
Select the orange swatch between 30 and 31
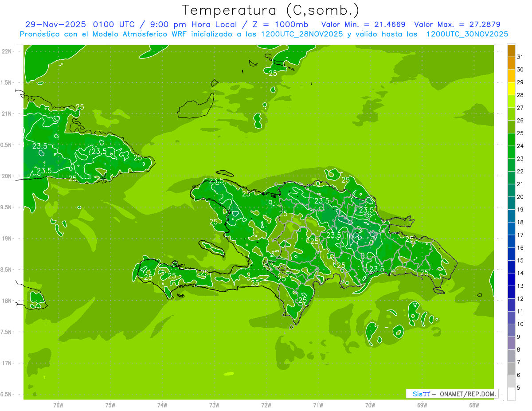tap(511, 63)
